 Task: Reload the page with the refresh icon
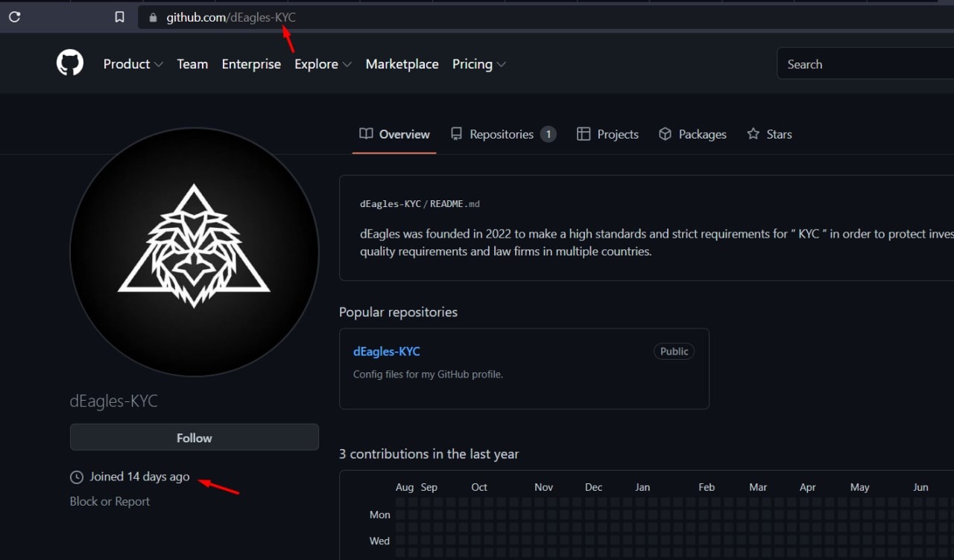click(x=14, y=17)
